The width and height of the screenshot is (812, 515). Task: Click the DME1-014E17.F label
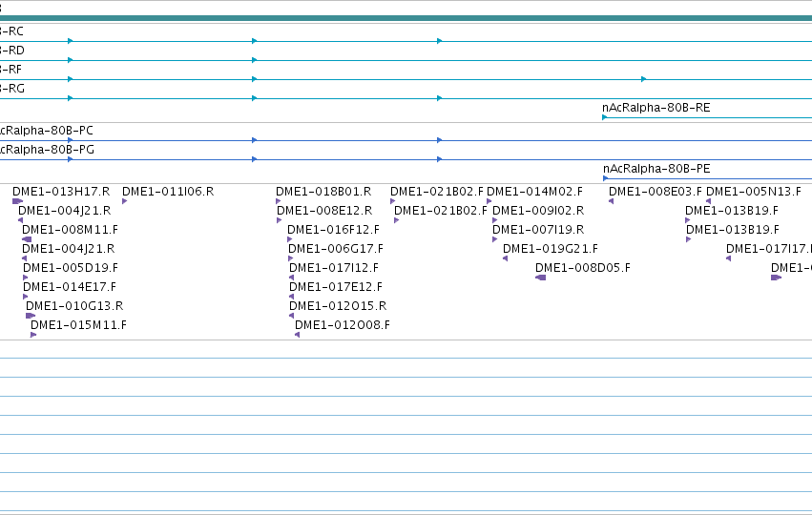70,287
